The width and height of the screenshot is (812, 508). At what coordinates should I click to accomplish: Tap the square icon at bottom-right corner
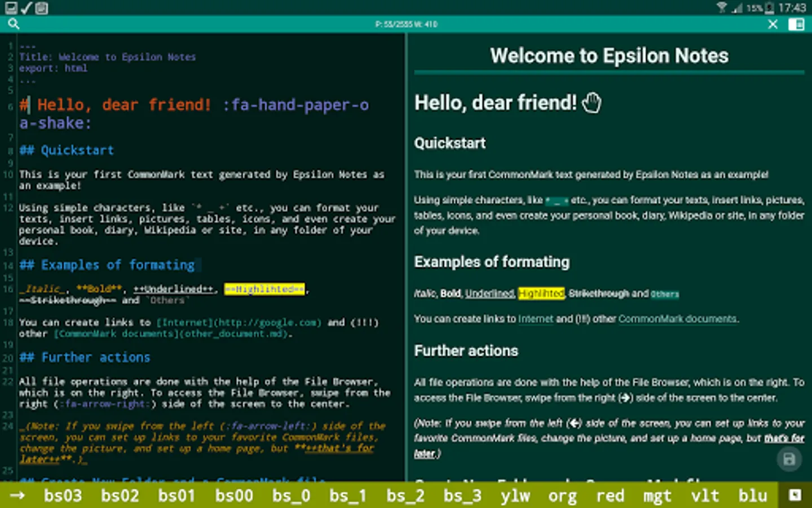coord(795,496)
